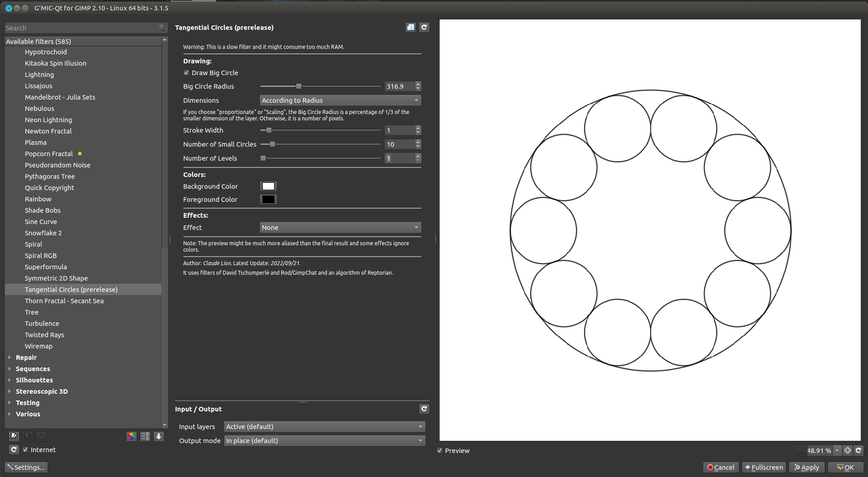The image size is (868, 477).
Task: Click the update filters refresh icon beside Internet
Action: [14, 449]
